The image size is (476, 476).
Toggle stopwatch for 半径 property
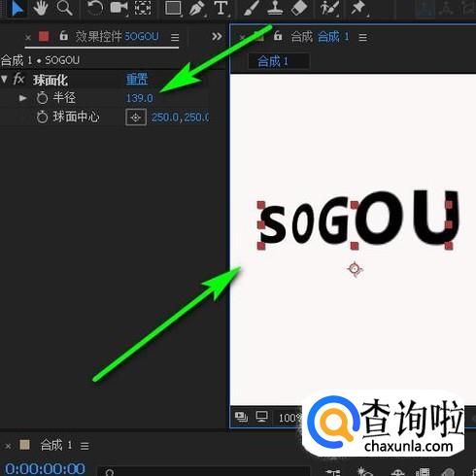pyautogui.click(x=42, y=98)
